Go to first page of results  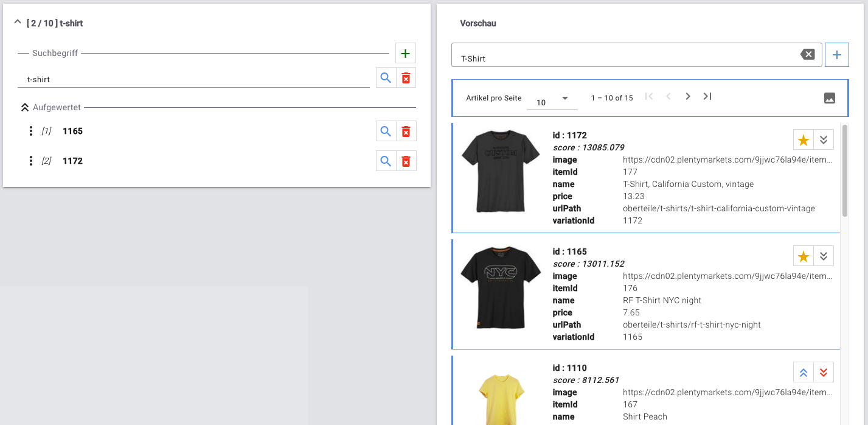(649, 96)
